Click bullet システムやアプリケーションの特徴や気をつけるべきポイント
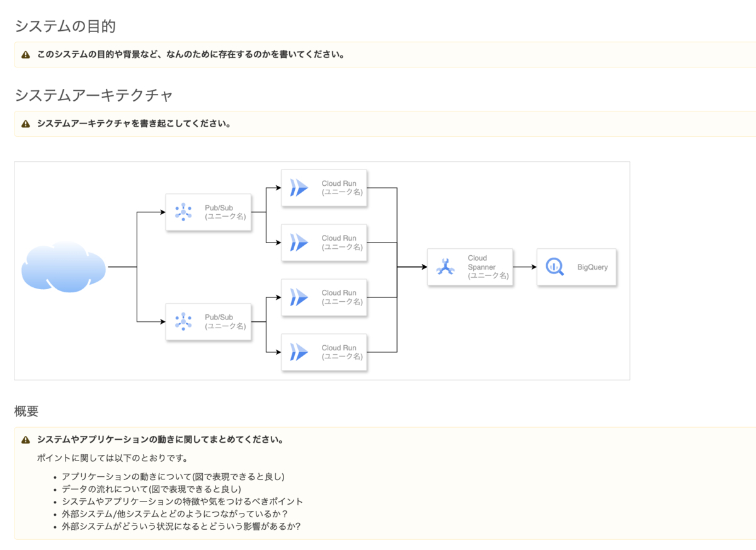 183,501
